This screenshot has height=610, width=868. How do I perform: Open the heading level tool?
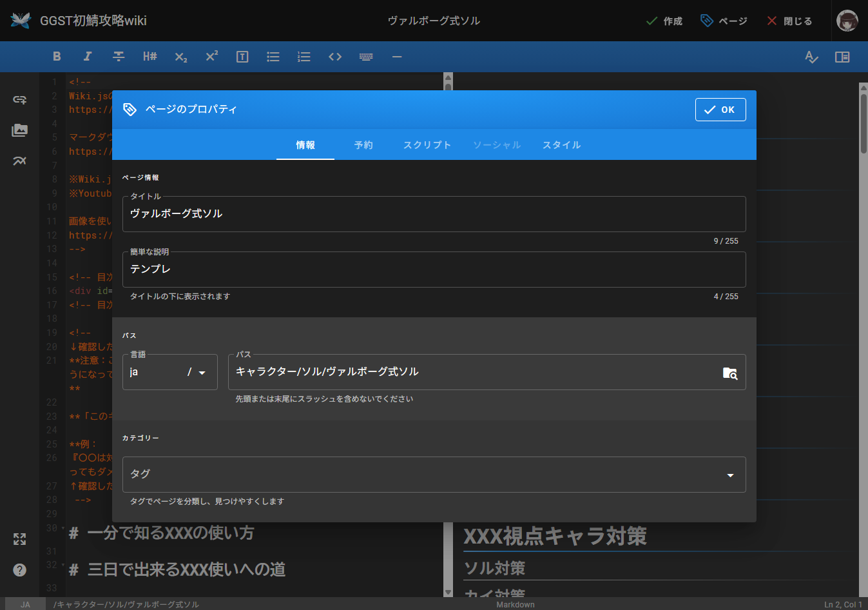pyautogui.click(x=149, y=57)
